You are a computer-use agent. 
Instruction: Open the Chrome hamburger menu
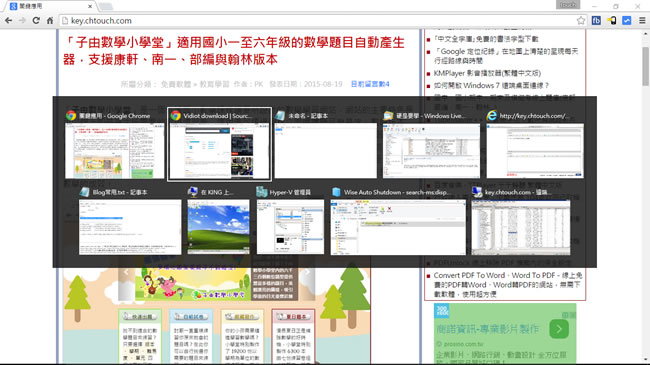tap(642, 20)
